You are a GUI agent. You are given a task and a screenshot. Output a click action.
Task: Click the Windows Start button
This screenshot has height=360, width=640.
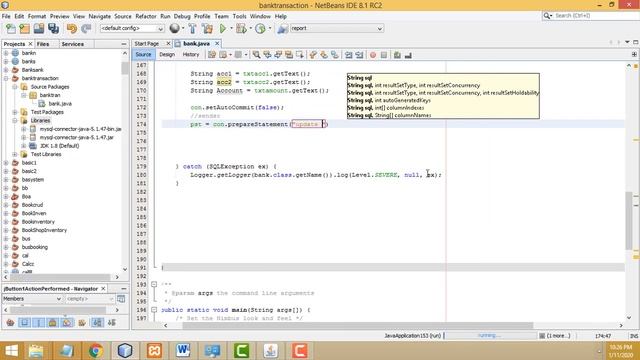tap(11, 351)
